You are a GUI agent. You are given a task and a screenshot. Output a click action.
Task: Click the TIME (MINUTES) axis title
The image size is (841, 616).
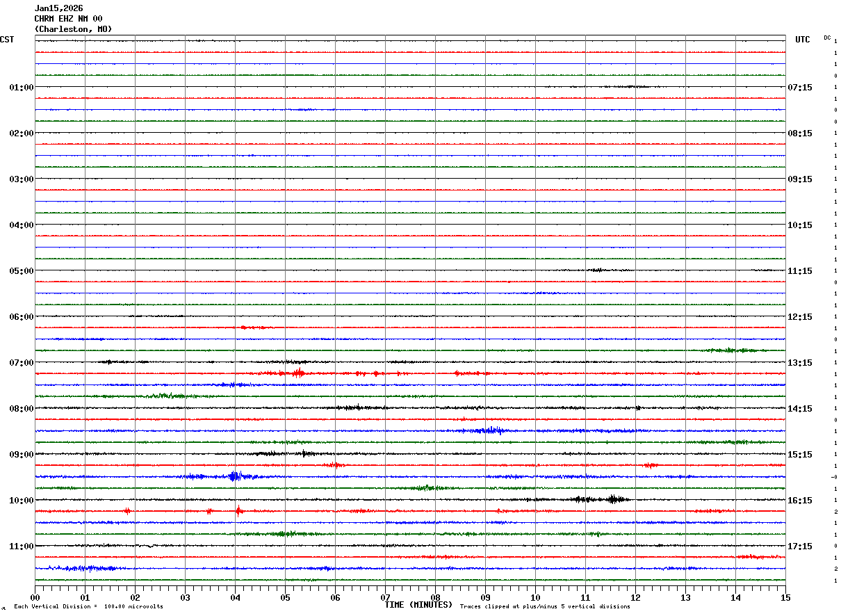pos(418,605)
